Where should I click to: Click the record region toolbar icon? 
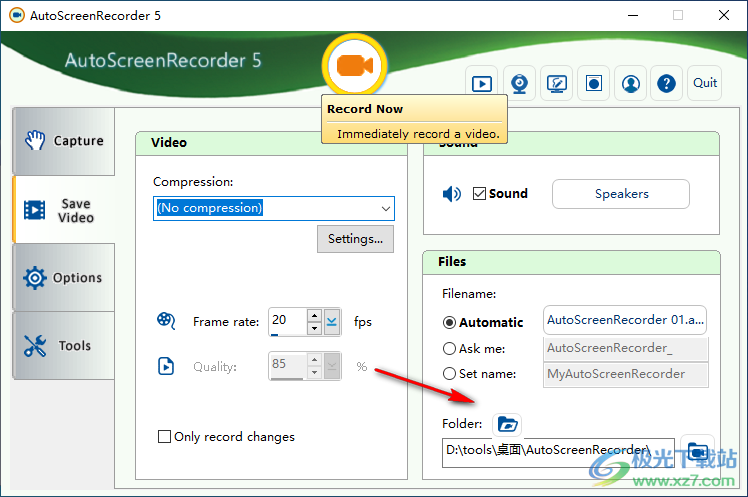(x=593, y=84)
